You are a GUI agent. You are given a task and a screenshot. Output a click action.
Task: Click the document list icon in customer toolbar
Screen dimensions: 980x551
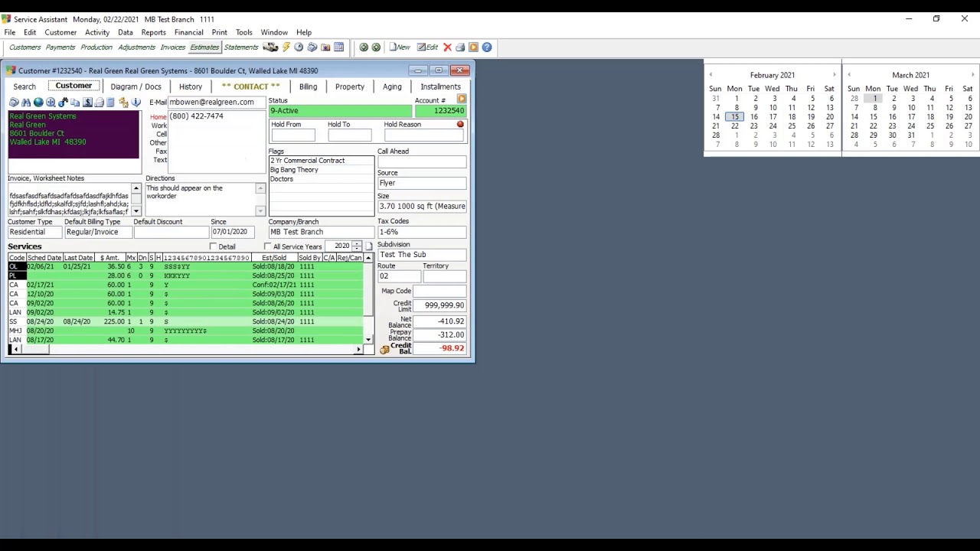tap(111, 103)
